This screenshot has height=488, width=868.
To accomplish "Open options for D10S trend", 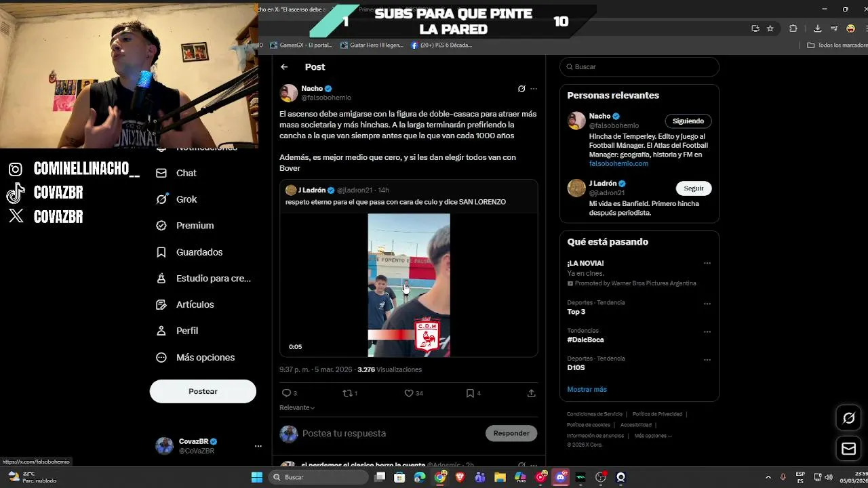I will [707, 360].
